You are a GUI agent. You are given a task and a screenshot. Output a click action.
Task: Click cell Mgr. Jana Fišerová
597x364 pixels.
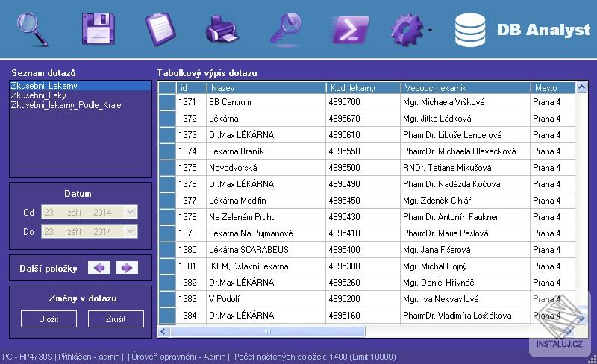click(x=465, y=250)
